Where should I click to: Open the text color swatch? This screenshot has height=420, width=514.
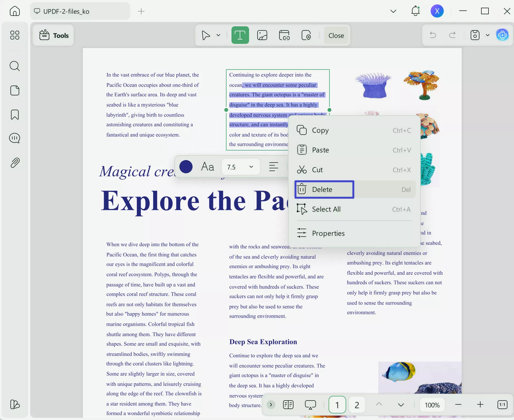[x=186, y=167]
